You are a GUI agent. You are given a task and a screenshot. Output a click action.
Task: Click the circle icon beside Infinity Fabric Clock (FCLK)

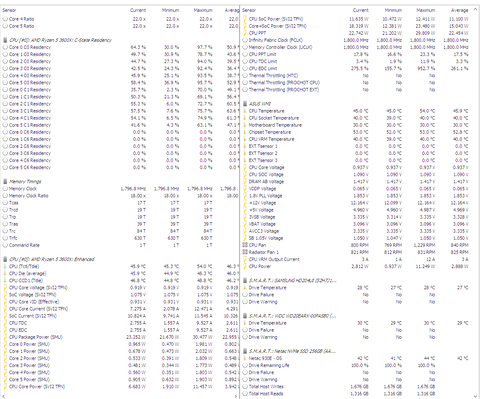tap(245, 40)
